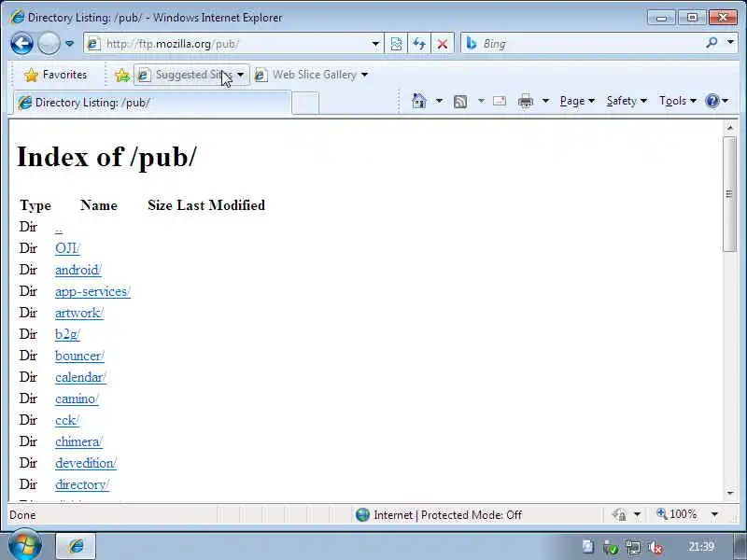Follow the parent directory '..' link
The height and width of the screenshot is (560, 747).
pos(59,229)
